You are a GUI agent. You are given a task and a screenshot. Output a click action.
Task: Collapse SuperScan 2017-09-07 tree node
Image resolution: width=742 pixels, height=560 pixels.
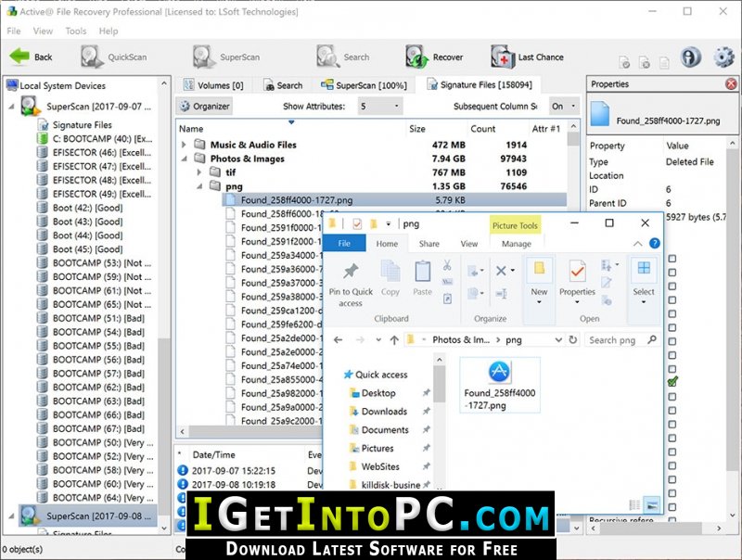coord(12,107)
